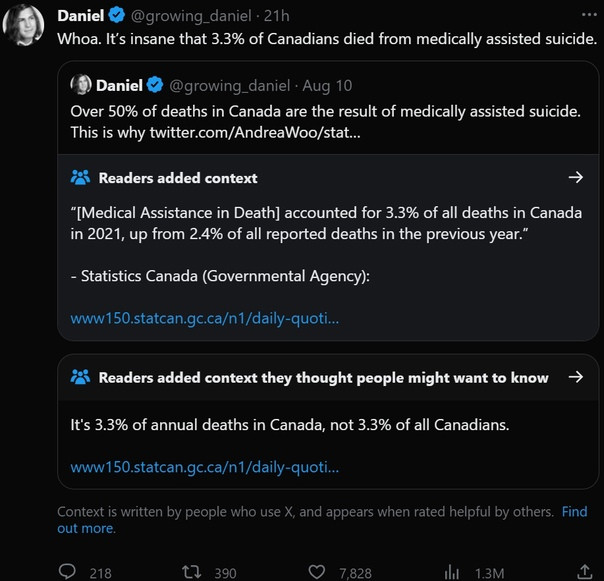Open Daniel's large profile avatar

[x=25, y=25]
